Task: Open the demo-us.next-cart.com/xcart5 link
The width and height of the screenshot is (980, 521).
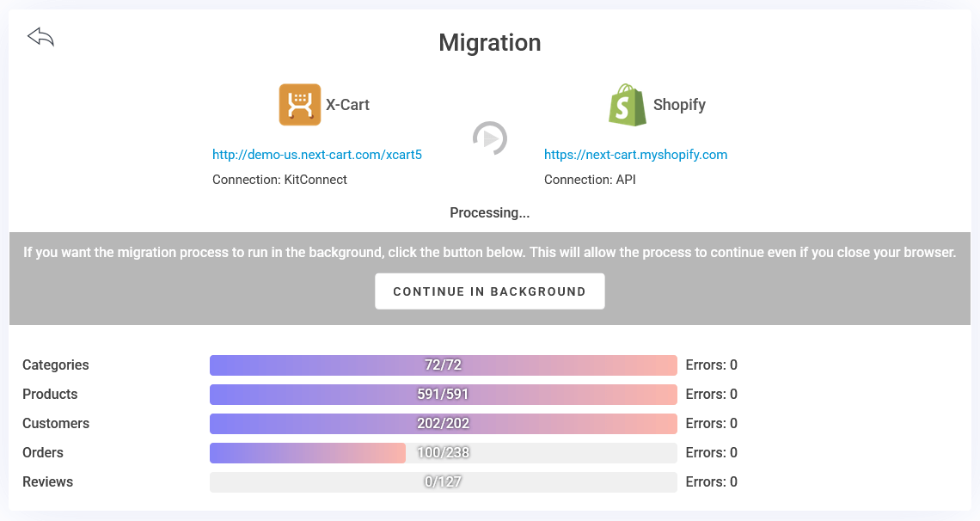Action: click(x=317, y=154)
